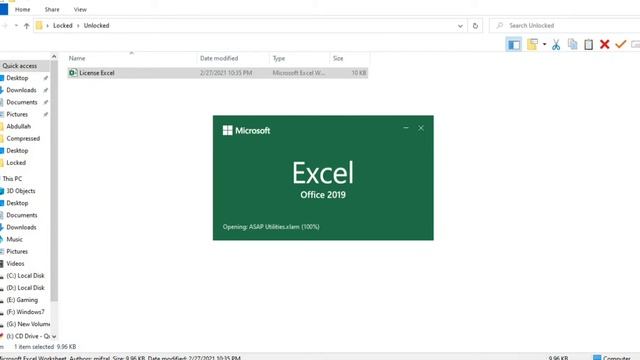Screen dimensions: 640x360
Task: Open Downloads under Quick access
Action: pos(21,90)
